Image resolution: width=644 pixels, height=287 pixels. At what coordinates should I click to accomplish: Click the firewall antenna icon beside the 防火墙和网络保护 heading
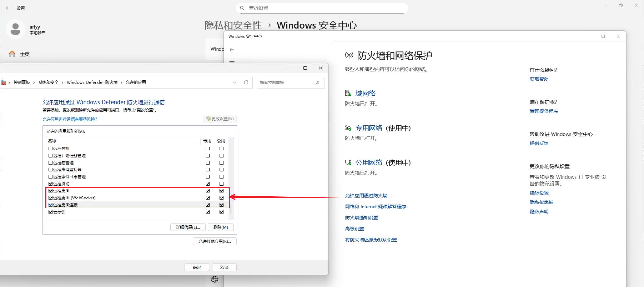349,56
